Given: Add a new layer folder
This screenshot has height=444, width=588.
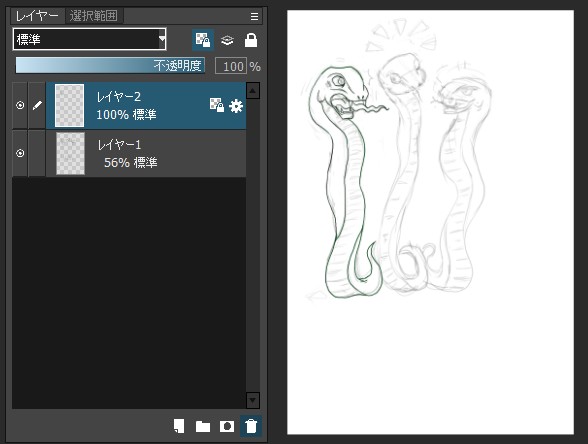Looking at the screenshot, I should pos(203,426).
